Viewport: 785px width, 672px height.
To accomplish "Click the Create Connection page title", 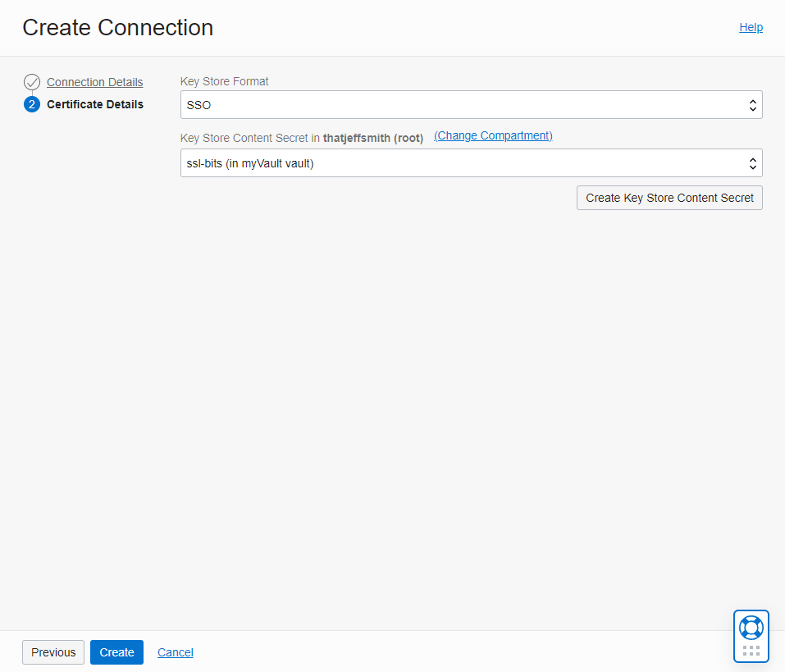I will (x=117, y=28).
